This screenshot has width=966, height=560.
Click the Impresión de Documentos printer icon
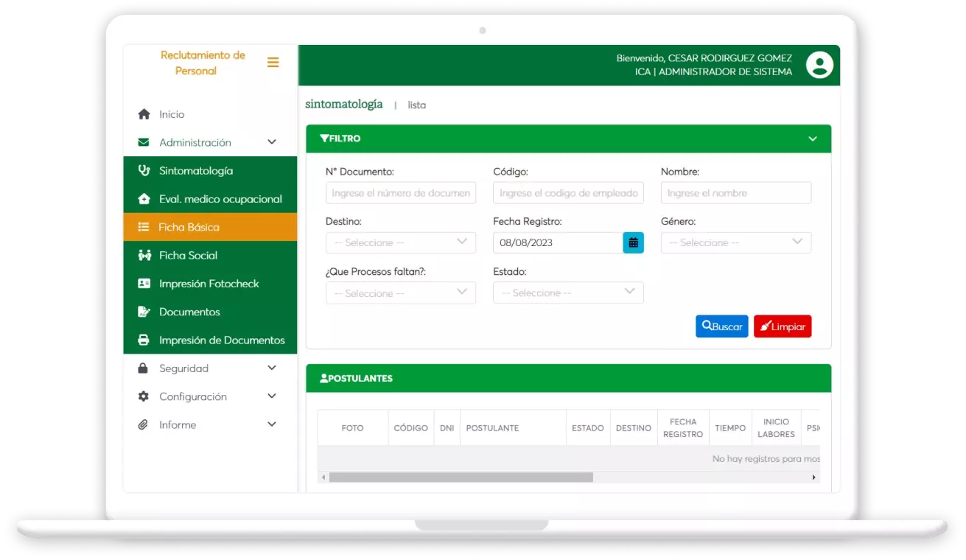(x=144, y=340)
